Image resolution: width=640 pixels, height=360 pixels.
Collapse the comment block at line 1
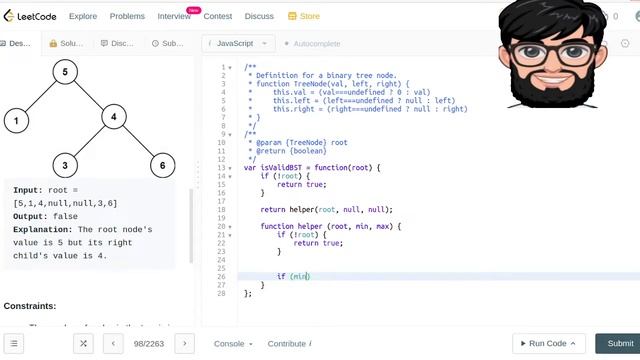click(x=230, y=67)
